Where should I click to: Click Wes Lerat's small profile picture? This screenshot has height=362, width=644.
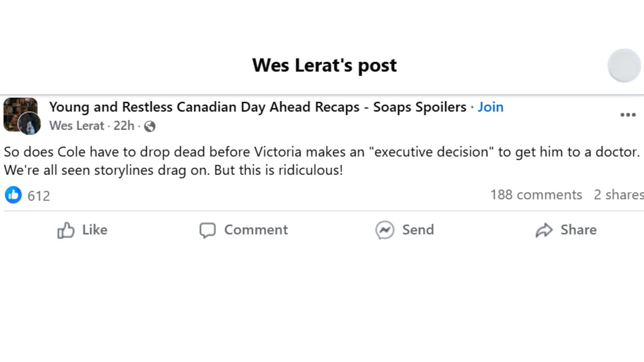pyautogui.click(x=30, y=124)
